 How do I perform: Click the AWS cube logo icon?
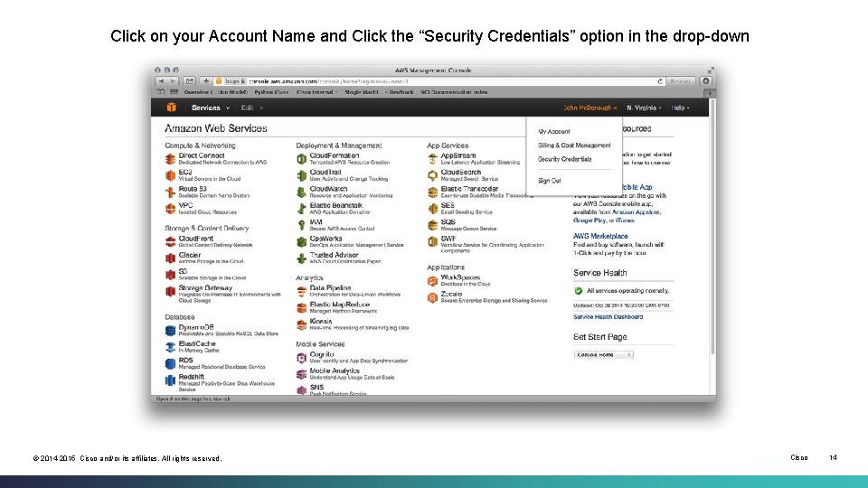[171, 108]
